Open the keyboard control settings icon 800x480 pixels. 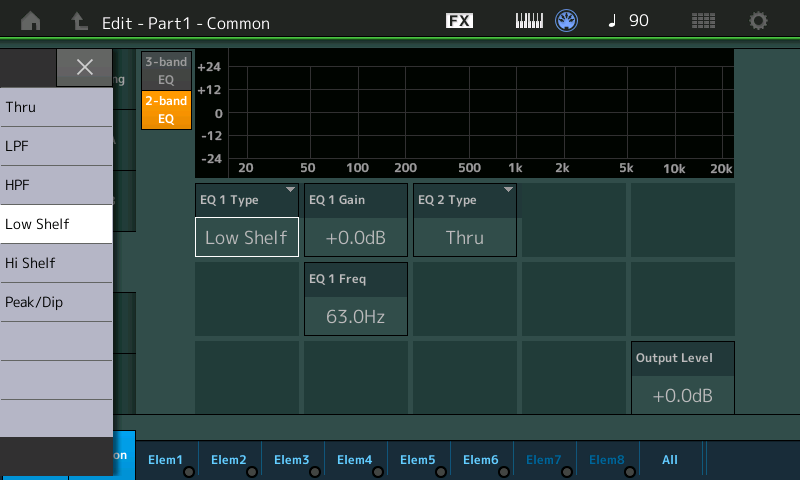tap(529, 21)
